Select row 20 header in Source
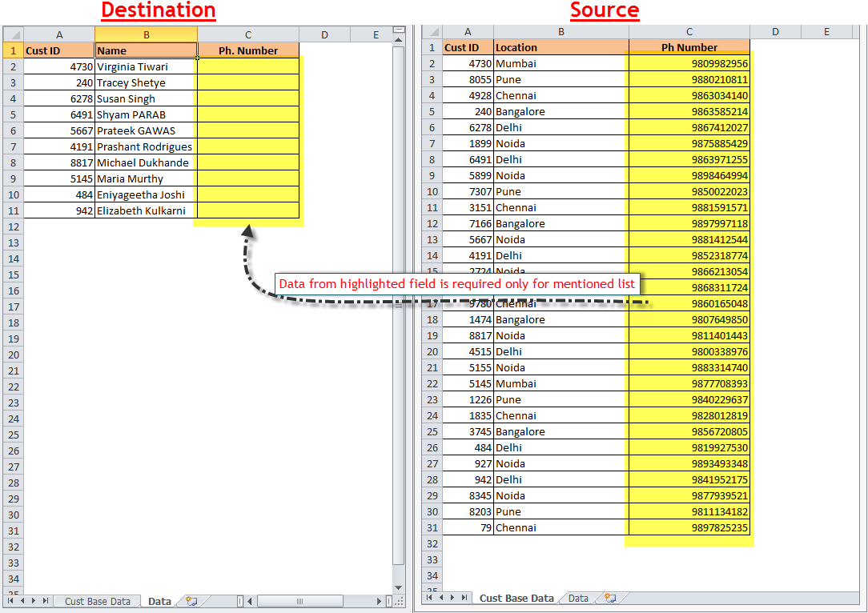 [432, 351]
